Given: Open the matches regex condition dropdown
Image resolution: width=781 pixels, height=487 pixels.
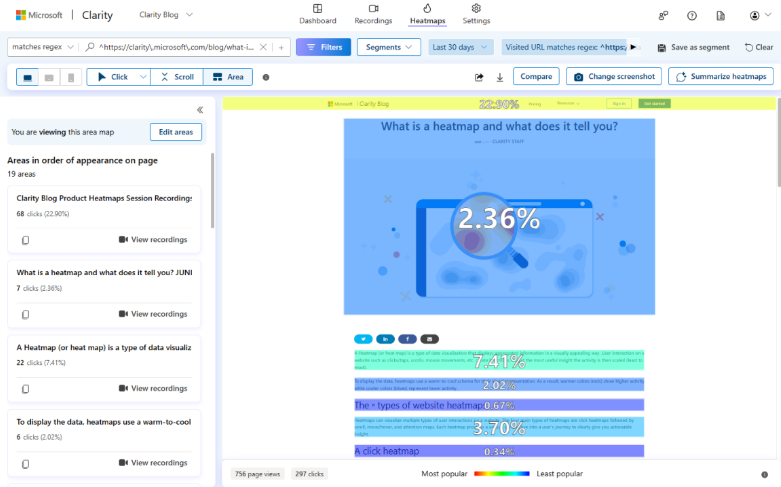Looking at the screenshot, I should tap(39, 47).
